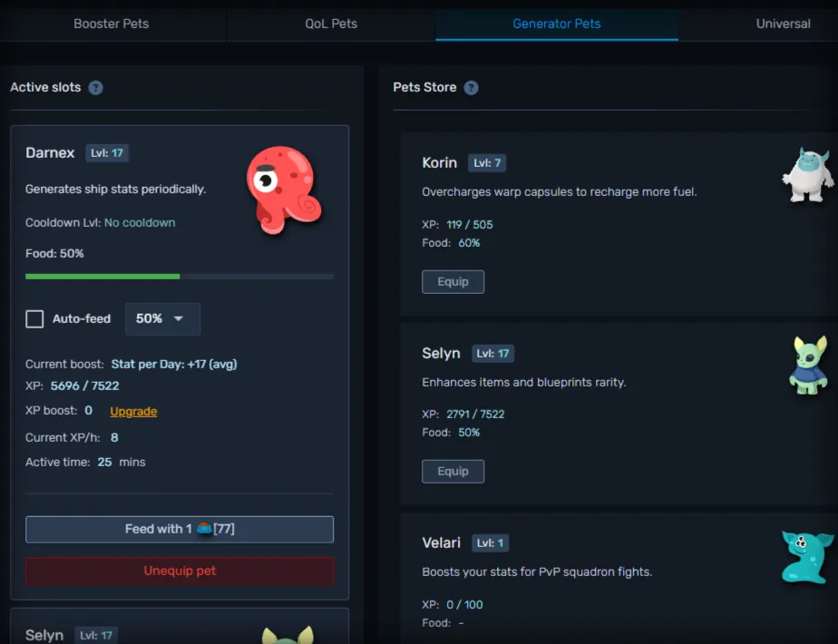
Task: Click the Selyn goblin image in store
Action: click(x=809, y=366)
